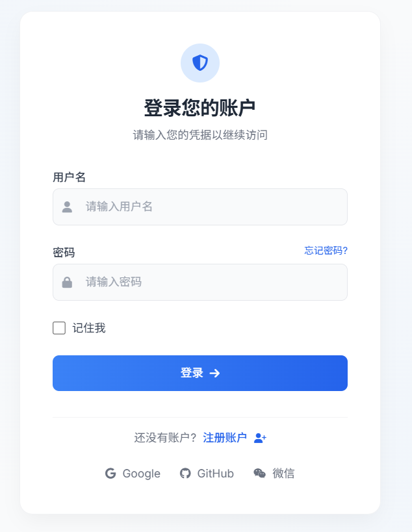
Task: Focus the 请输入用户名 input field
Action: (x=200, y=207)
